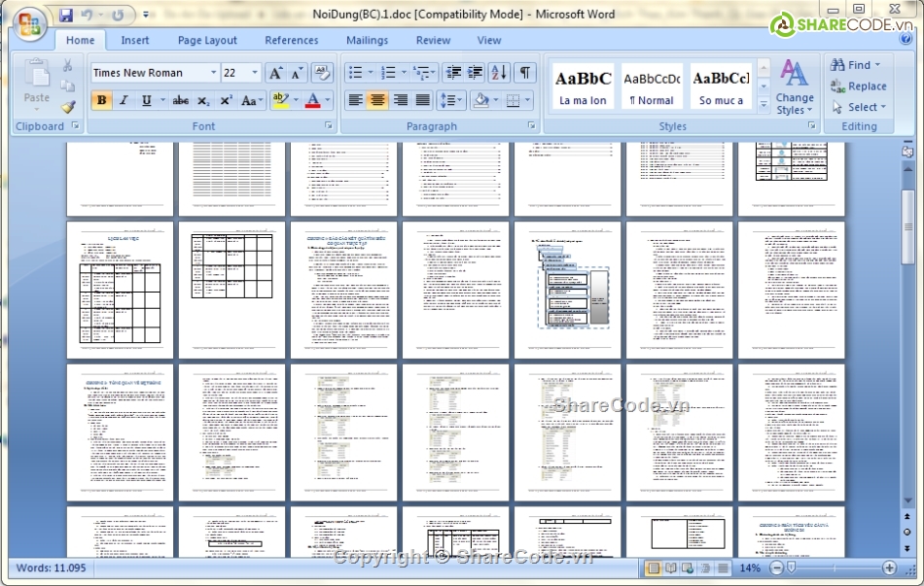Clear formatting with the eraser icon
Image resolution: width=924 pixels, height=586 pixels.
click(x=322, y=73)
